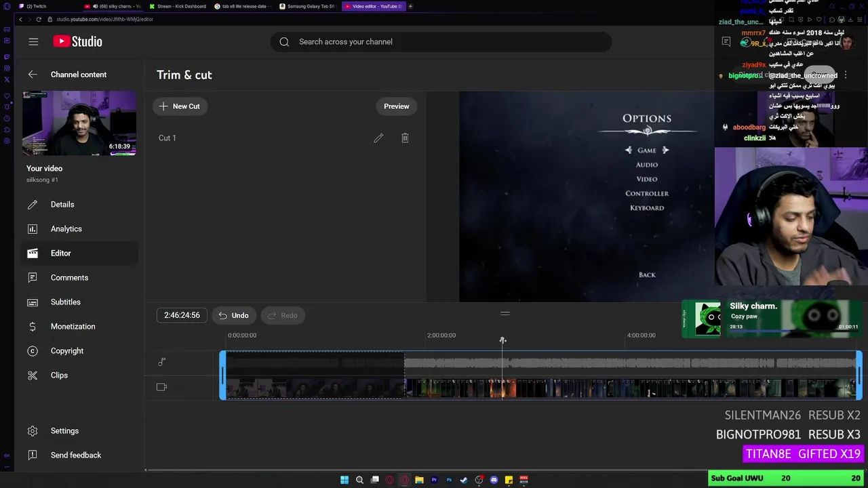Click the timeline playhead marker
This screenshot has width=868, height=488.
(502, 340)
